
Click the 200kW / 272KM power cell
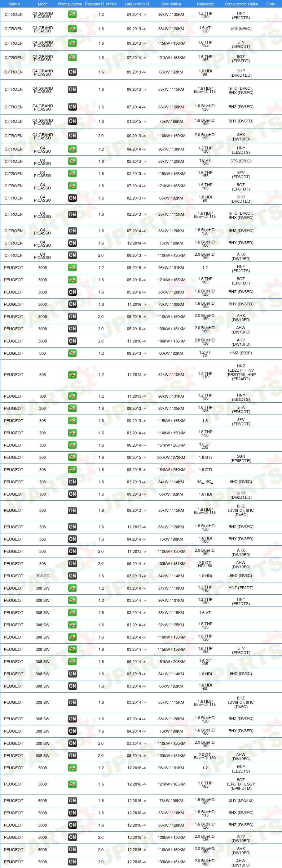pos(171,457)
